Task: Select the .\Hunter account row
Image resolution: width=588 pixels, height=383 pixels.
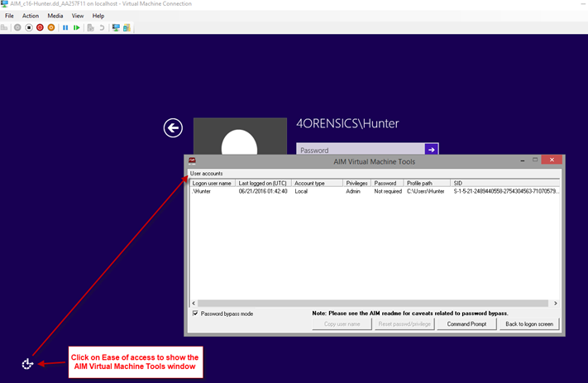Action: [375, 191]
